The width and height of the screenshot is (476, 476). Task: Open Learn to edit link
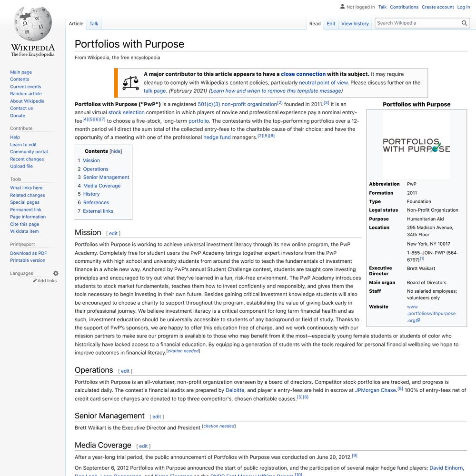[23, 145]
